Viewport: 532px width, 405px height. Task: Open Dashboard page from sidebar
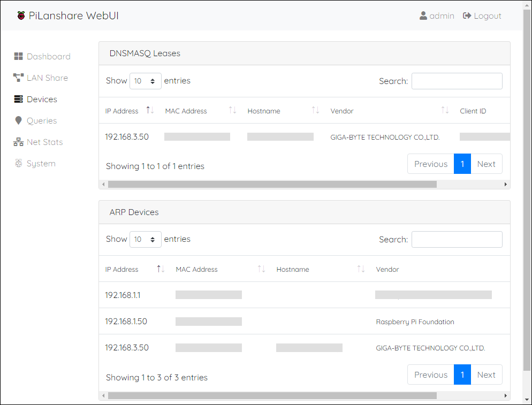click(x=42, y=56)
